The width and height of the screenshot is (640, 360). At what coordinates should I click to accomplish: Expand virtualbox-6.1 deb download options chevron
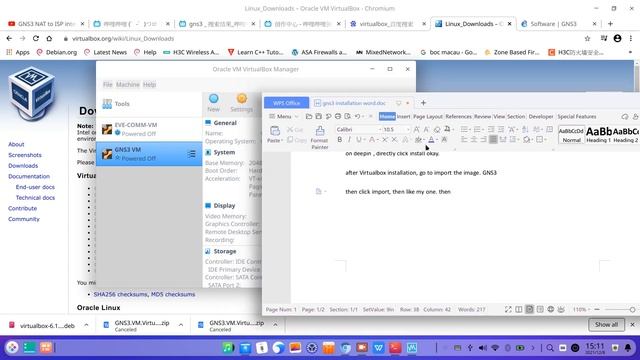coord(86,325)
